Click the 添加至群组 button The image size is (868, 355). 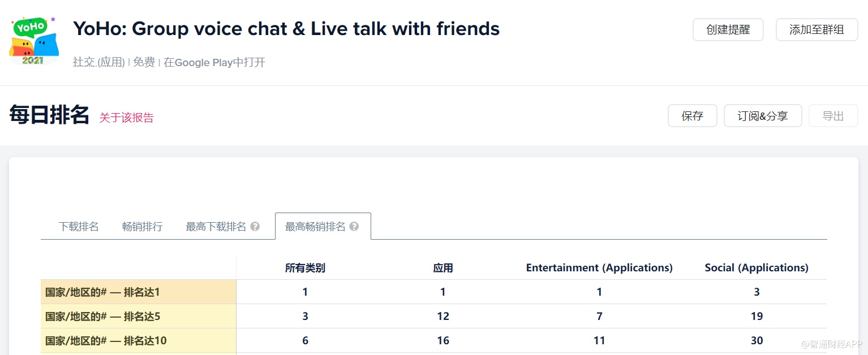pos(817,30)
